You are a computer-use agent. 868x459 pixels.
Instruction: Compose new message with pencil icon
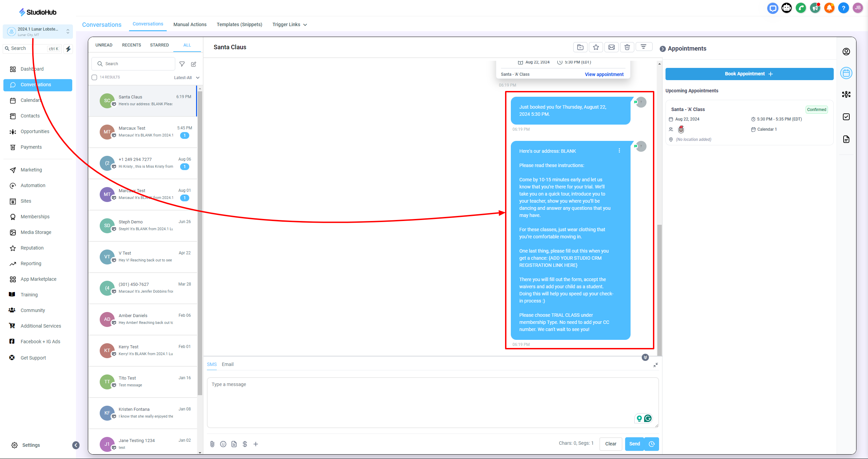[x=194, y=64]
